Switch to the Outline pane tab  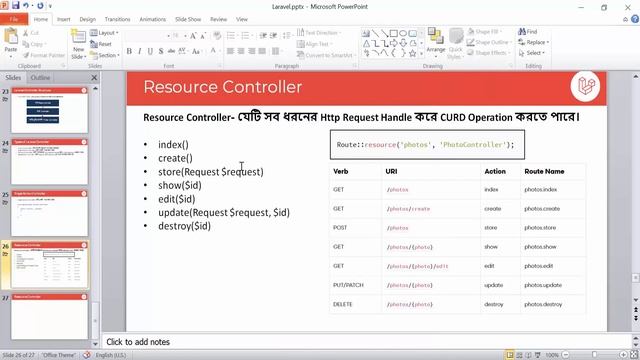40,78
